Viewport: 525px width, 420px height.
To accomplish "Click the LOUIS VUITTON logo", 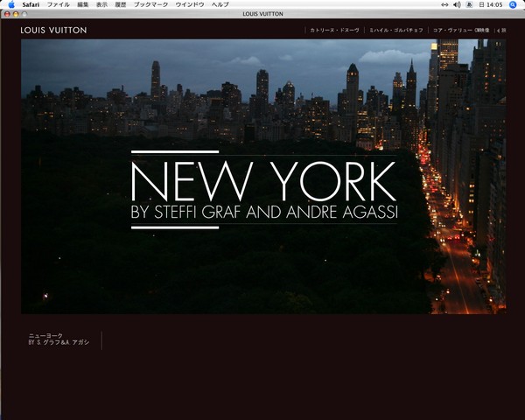I will click(x=53, y=31).
